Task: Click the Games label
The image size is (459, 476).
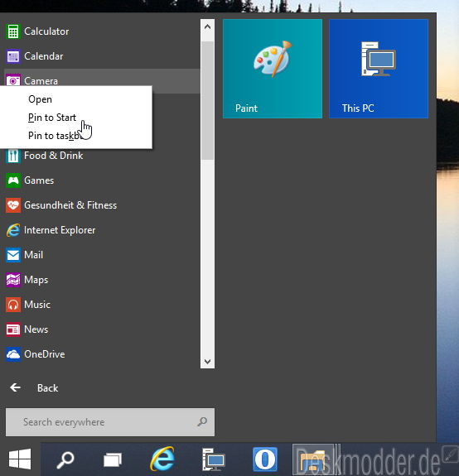Action: [39, 180]
